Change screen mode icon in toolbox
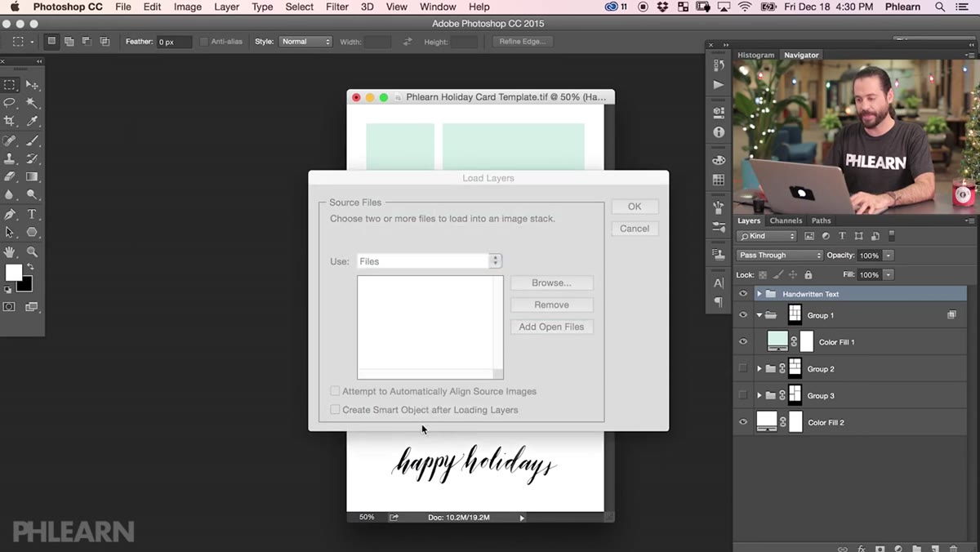980x552 pixels. [32, 307]
